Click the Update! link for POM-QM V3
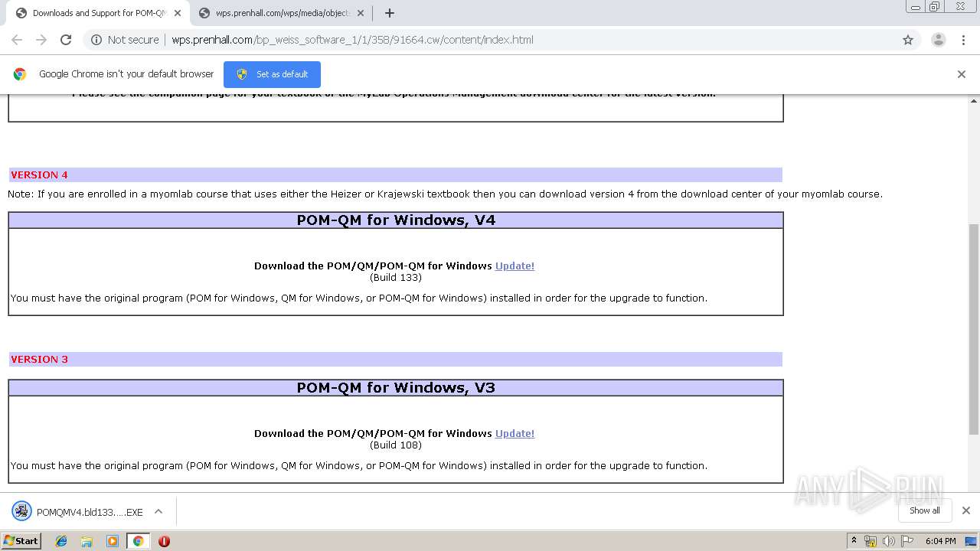This screenshot has width=980, height=551. point(514,433)
